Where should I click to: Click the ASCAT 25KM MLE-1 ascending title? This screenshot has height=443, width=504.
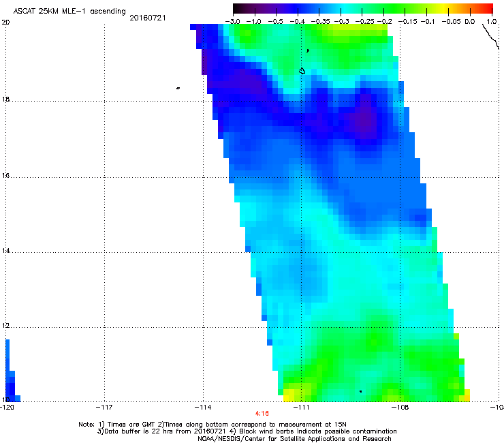[69, 11]
